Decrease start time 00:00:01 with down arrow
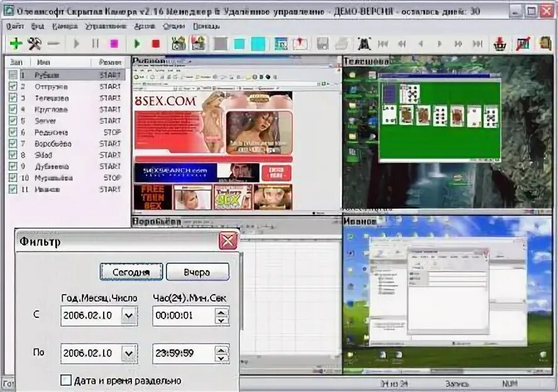Image resolution: width=558 pixels, height=392 pixels. pyautogui.click(x=221, y=320)
